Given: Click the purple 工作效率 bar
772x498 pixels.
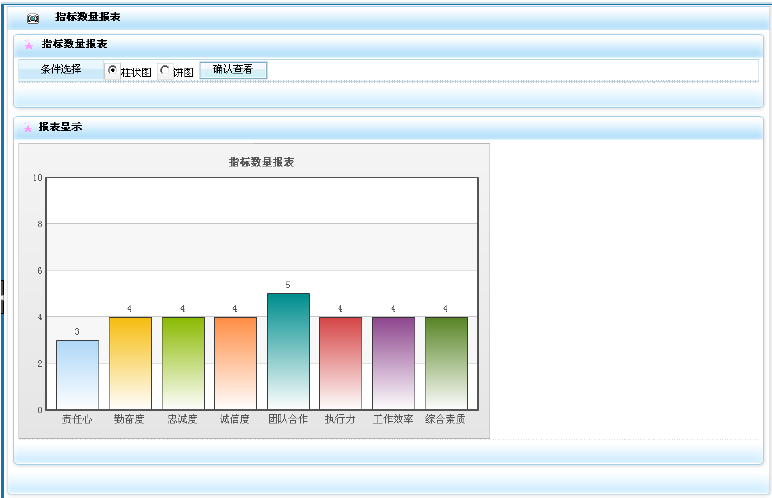Looking at the screenshot, I should 393,363.
